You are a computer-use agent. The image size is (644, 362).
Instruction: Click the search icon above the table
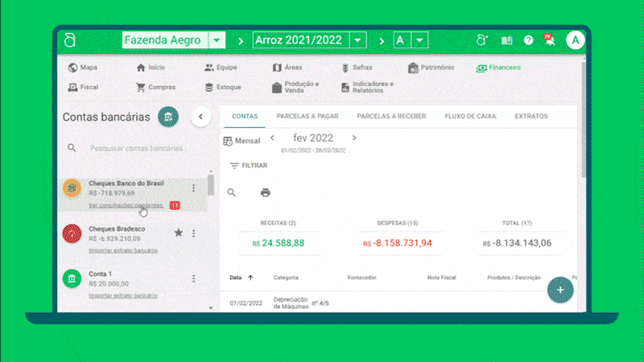click(232, 193)
